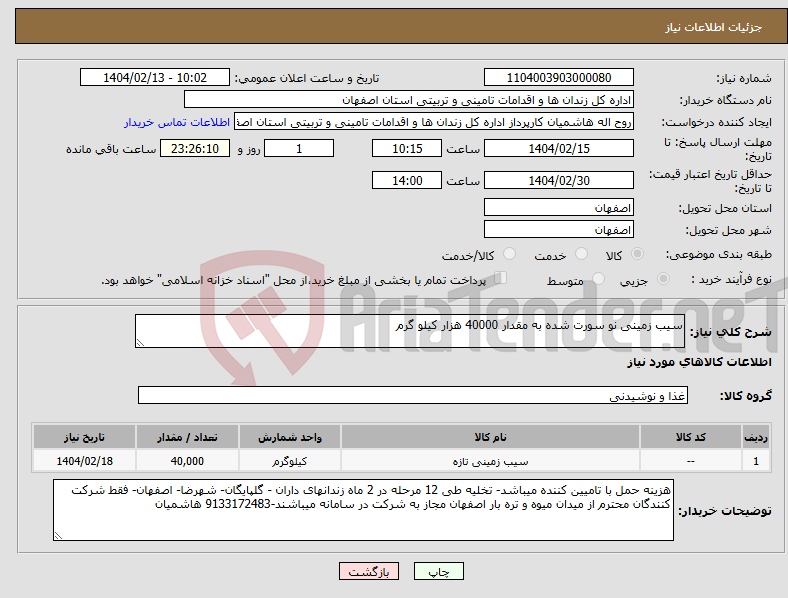The height and width of the screenshot is (598, 788).
Task: Click the تعداد / مقدار column header
Action: click(187, 437)
